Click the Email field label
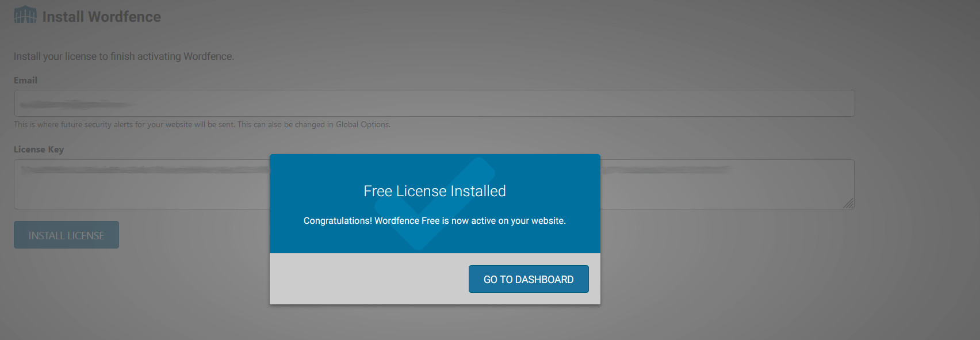980x340 pixels. point(25,81)
